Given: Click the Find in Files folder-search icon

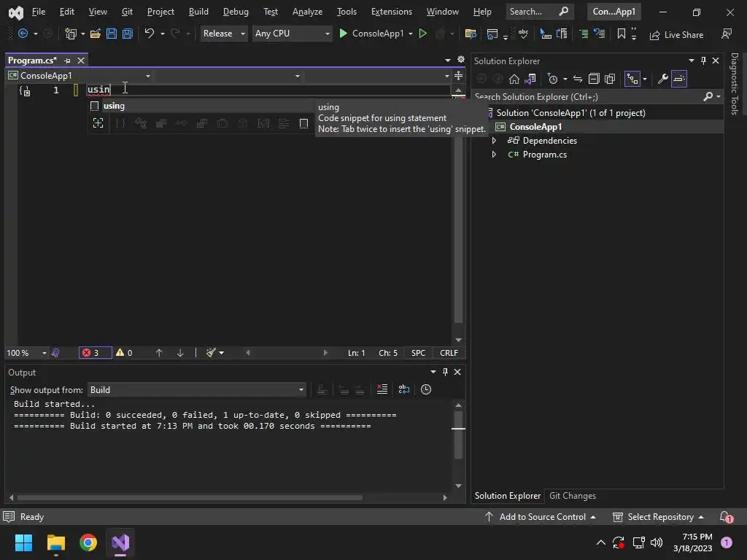Looking at the screenshot, I should 471,34.
